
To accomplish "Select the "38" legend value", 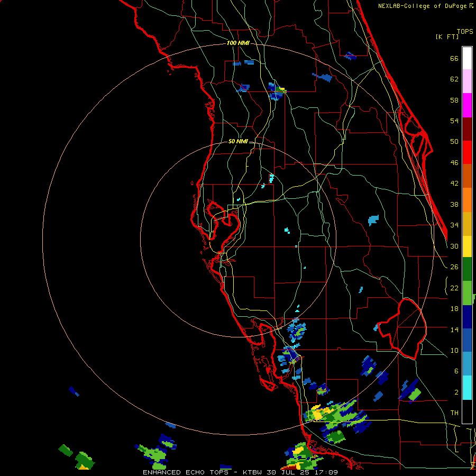I will click(x=454, y=205).
